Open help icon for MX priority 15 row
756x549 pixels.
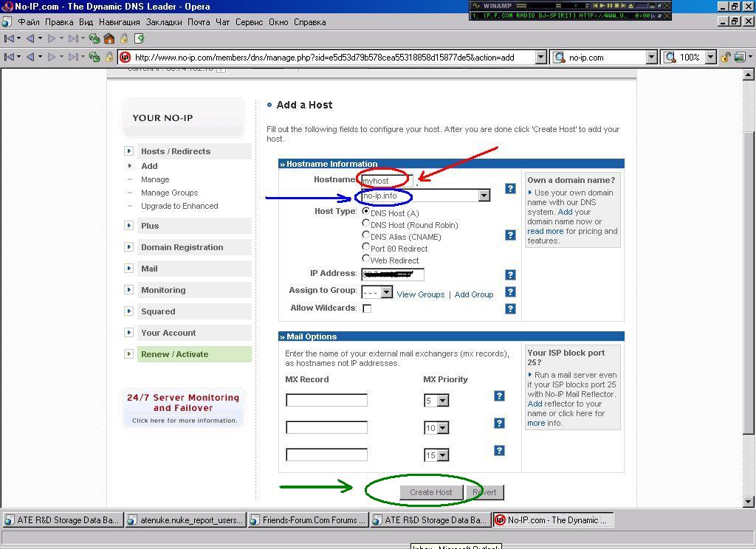coord(500,450)
